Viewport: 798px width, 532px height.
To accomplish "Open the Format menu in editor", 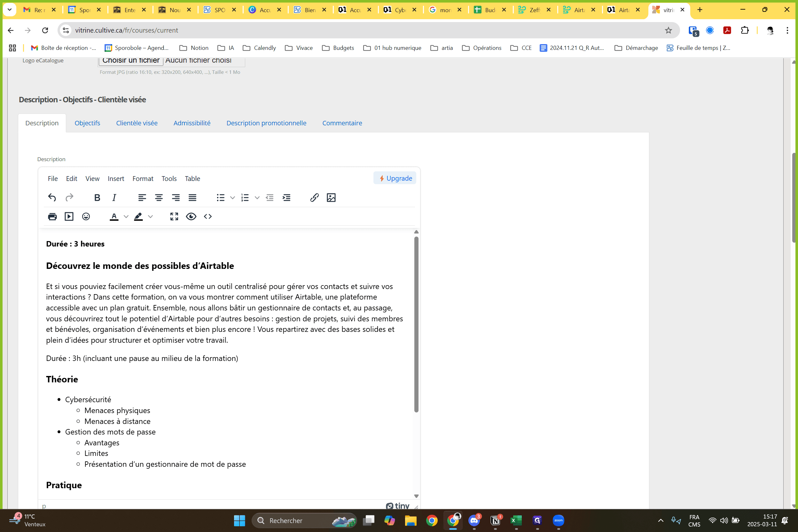I will click(143, 178).
